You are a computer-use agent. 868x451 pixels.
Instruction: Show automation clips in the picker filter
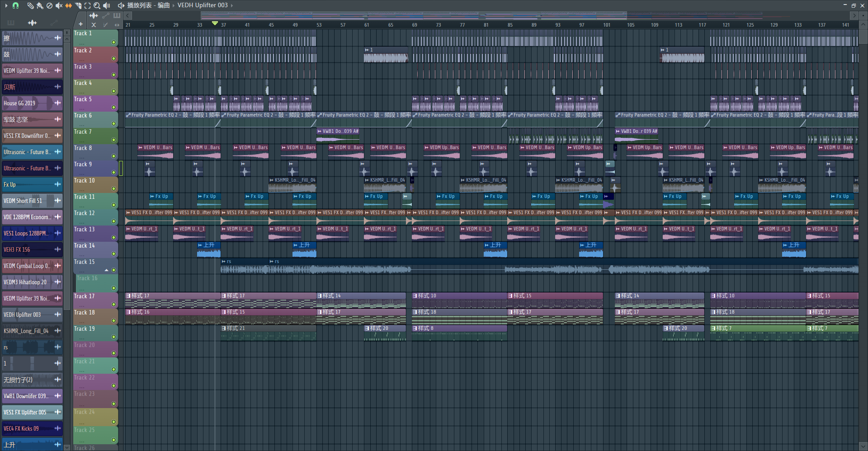tap(54, 23)
